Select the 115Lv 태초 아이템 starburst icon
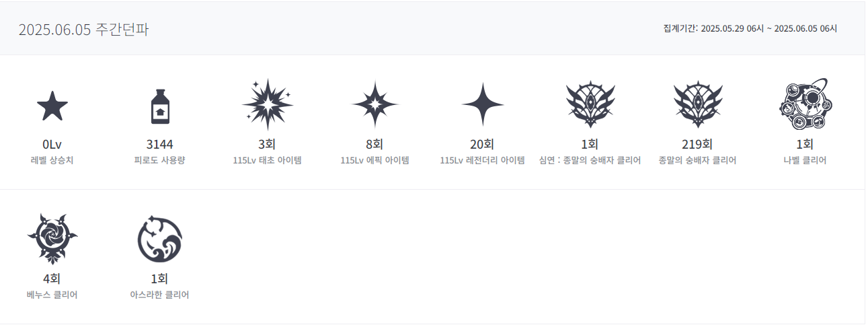 coord(268,104)
